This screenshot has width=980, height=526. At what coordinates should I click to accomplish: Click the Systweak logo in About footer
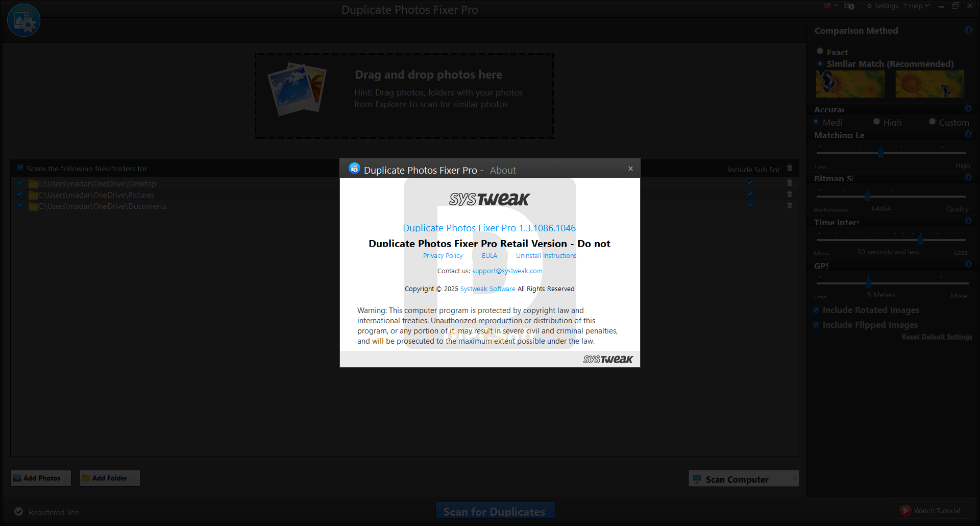point(608,360)
